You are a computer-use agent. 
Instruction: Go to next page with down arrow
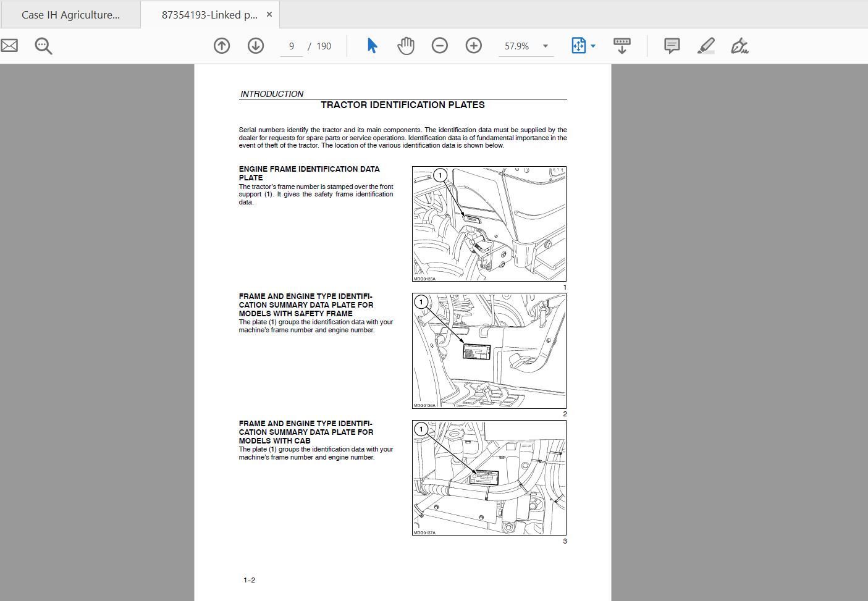coord(255,45)
